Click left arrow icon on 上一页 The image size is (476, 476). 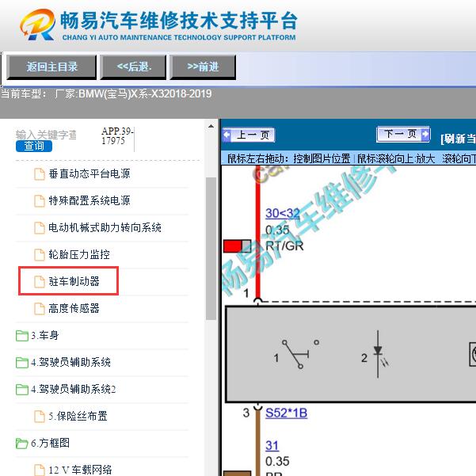pos(227,135)
